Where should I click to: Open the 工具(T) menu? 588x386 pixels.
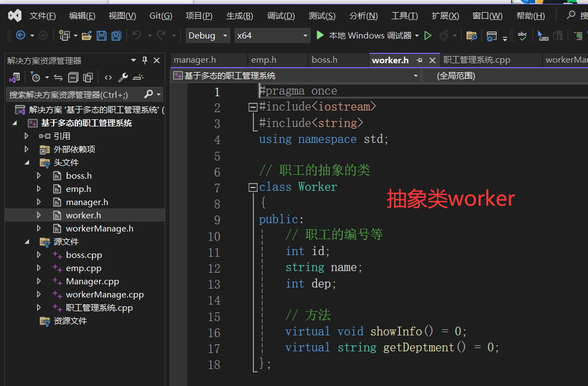tap(404, 16)
